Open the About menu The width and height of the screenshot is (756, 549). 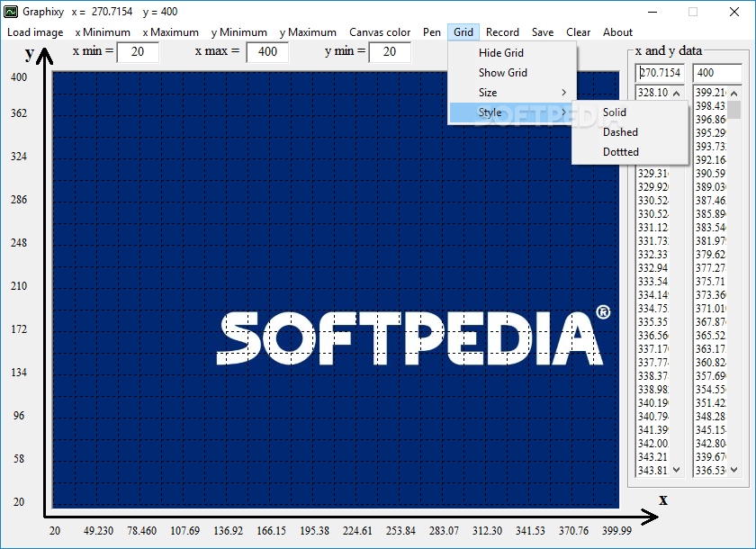click(617, 32)
